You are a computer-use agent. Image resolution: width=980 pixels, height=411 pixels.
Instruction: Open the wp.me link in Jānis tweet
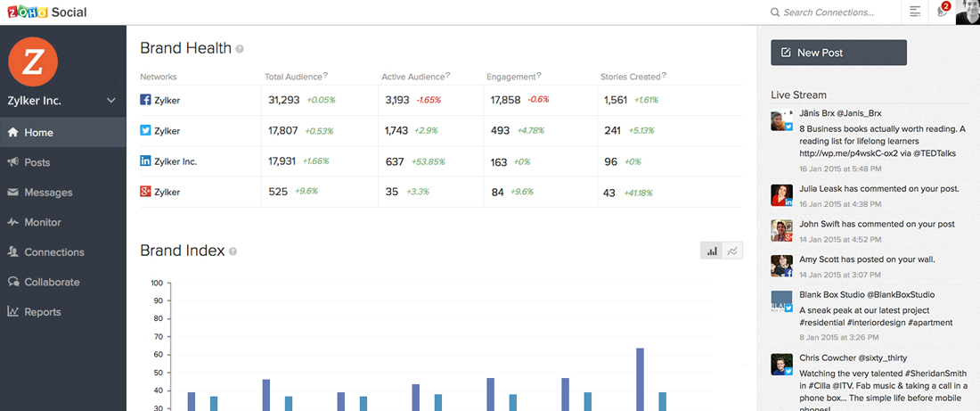pyautogui.click(x=848, y=153)
